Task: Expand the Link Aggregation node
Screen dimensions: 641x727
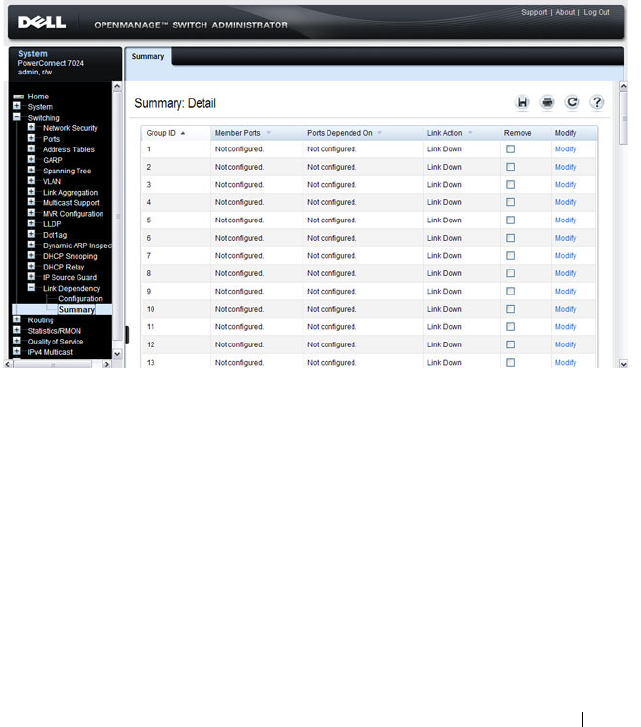Action: pos(31,191)
